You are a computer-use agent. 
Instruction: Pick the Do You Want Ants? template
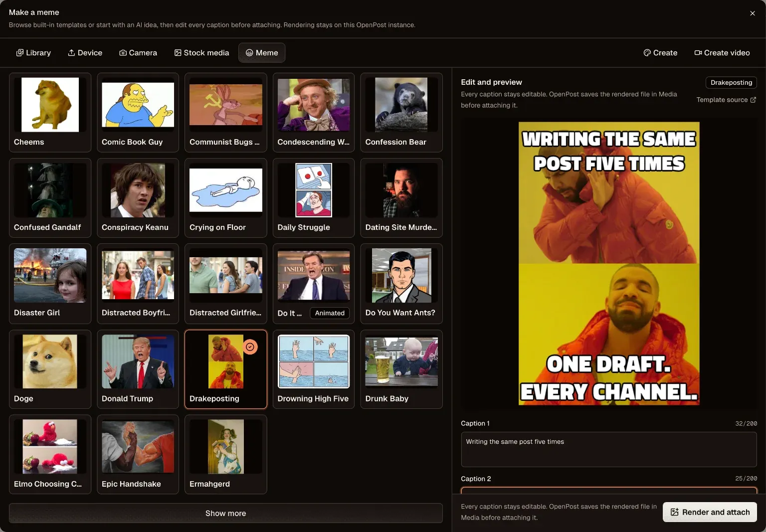point(401,283)
